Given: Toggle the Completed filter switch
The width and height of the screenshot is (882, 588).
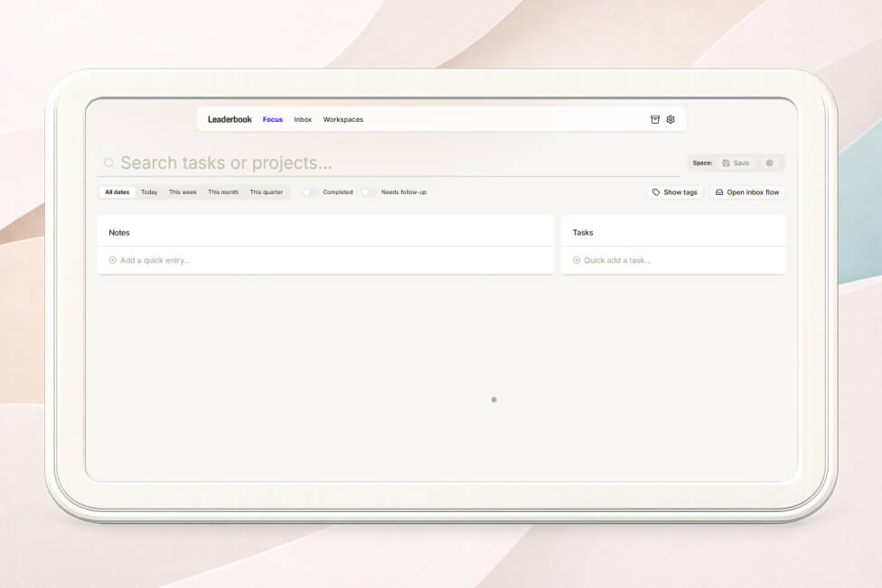Looking at the screenshot, I should [x=310, y=192].
